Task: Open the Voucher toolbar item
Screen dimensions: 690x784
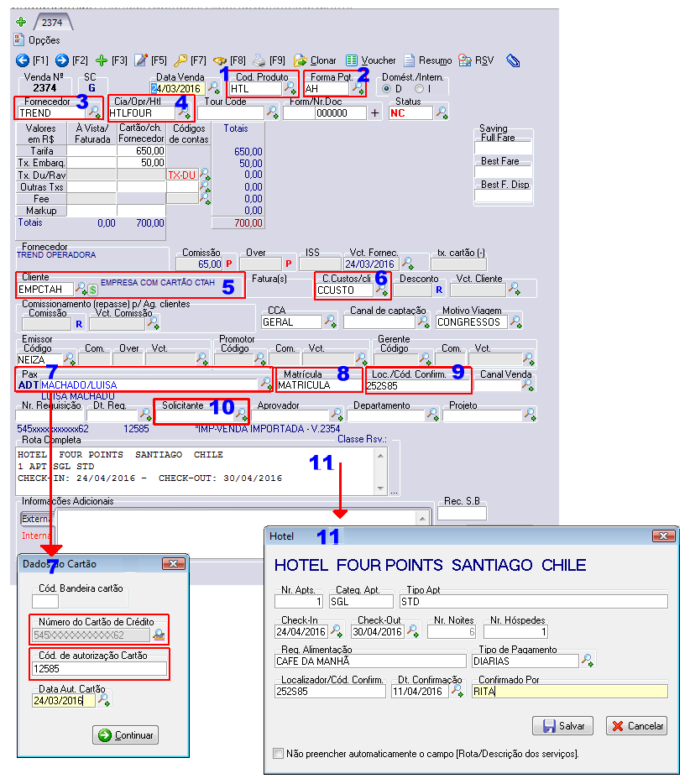Action: coord(371,60)
